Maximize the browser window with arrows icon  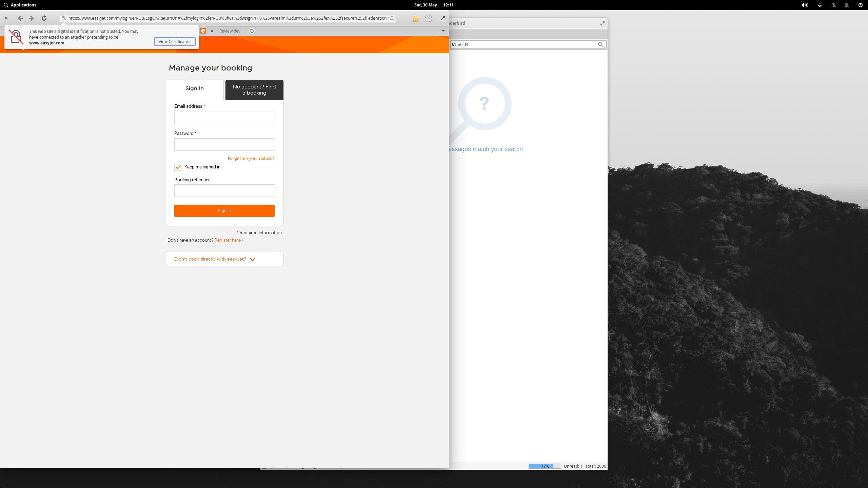click(x=442, y=18)
